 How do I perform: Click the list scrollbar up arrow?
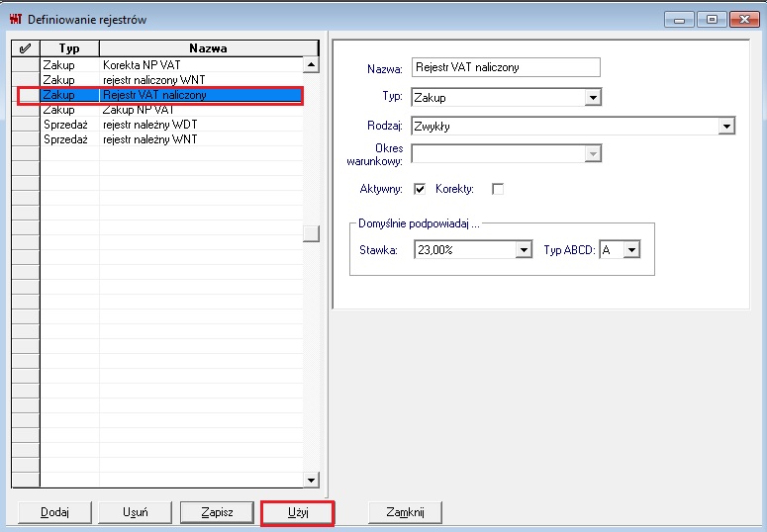point(311,64)
